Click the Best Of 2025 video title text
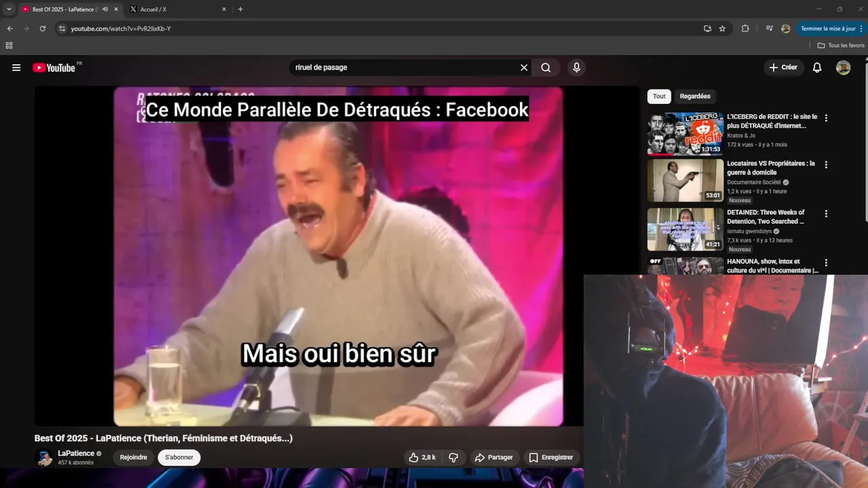The height and width of the screenshot is (488, 868). (x=163, y=439)
